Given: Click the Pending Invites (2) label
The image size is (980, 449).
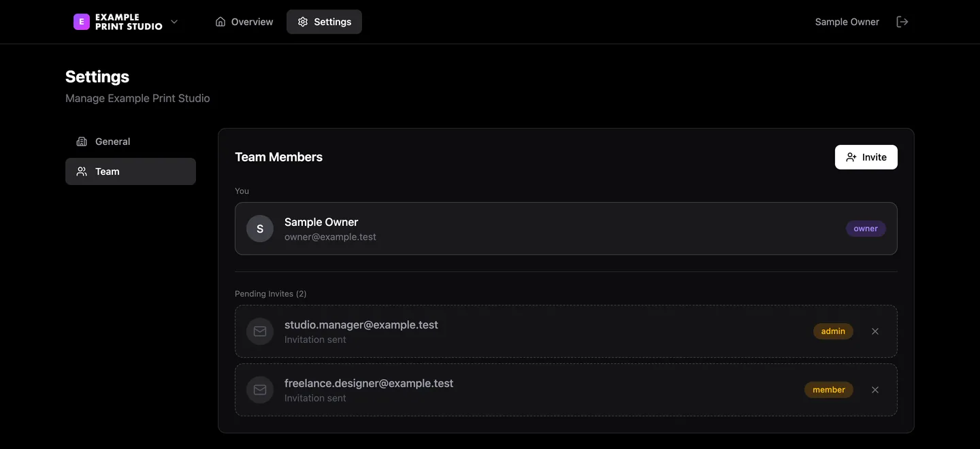Looking at the screenshot, I should pos(271,294).
